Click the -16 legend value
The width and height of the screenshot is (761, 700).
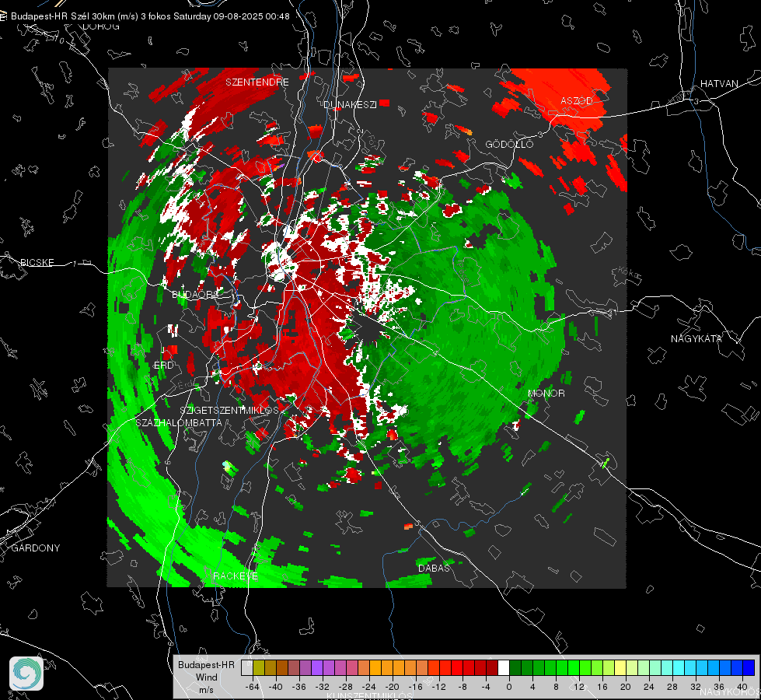pyautogui.click(x=415, y=687)
